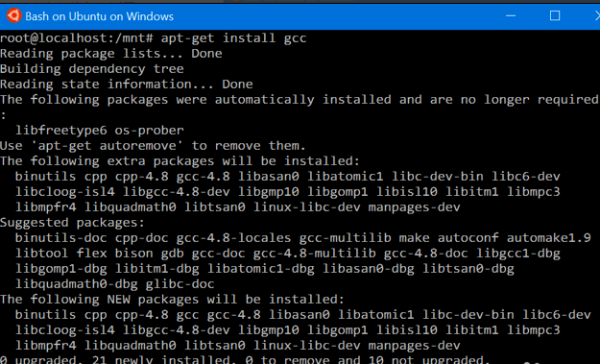This screenshot has height=364, width=600.
Task: Click the package name 'os-prober'
Action: [x=149, y=131]
